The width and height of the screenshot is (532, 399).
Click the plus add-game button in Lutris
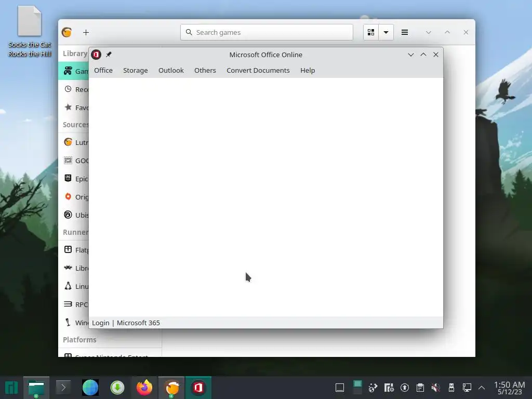tap(86, 32)
